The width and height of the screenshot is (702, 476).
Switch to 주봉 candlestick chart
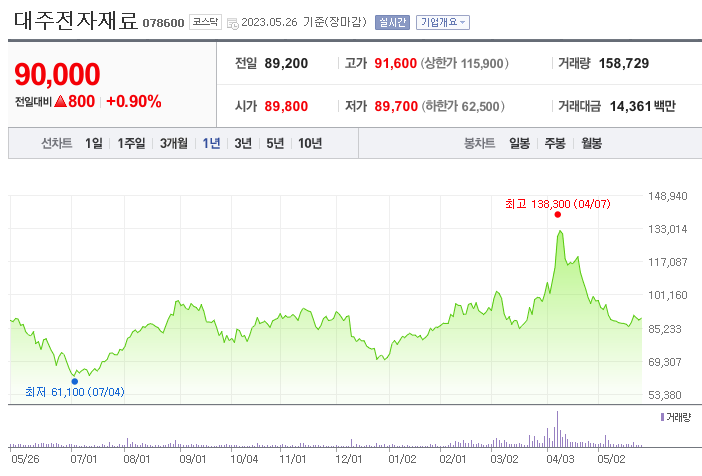(555, 143)
